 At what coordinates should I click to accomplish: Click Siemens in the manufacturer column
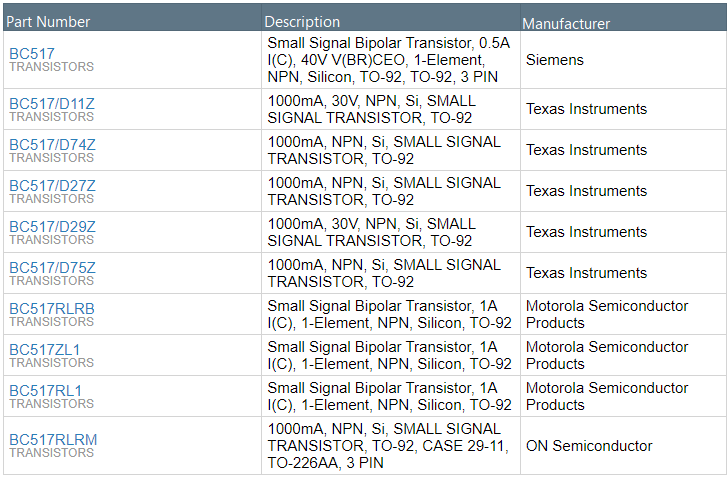[554, 60]
